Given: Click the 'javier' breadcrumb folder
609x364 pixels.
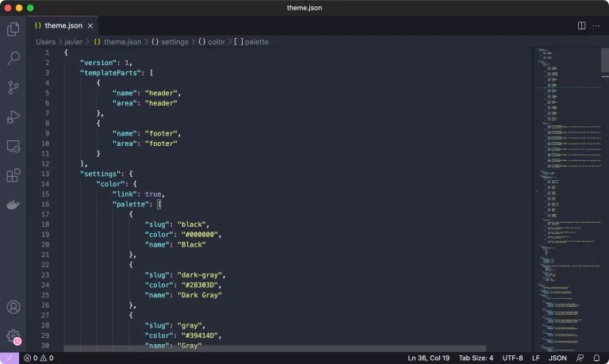Looking at the screenshot, I should [74, 41].
